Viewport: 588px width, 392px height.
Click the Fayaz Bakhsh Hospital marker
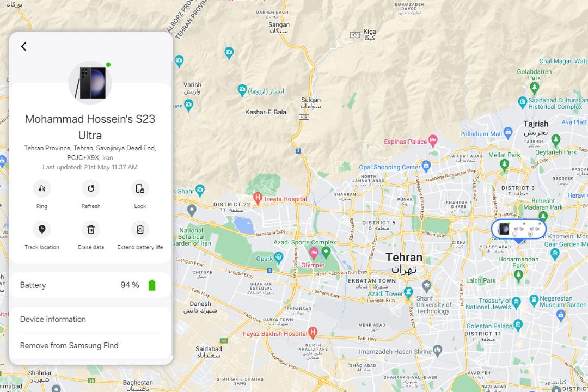(x=313, y=332)
